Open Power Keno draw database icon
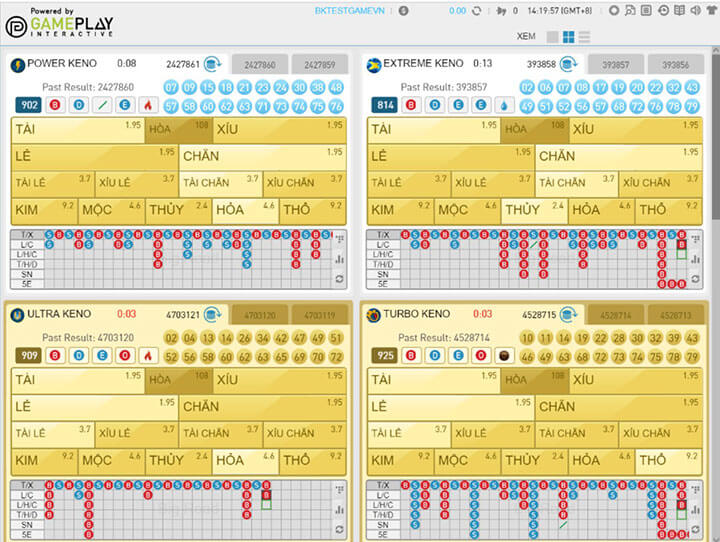720x542 pixels. [x=213, y=64]
